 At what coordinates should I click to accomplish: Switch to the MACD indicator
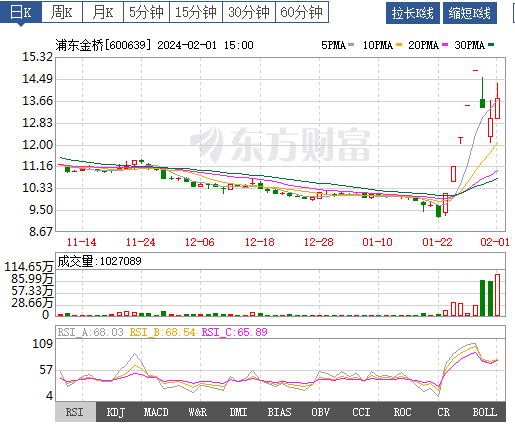coord(156,412)
